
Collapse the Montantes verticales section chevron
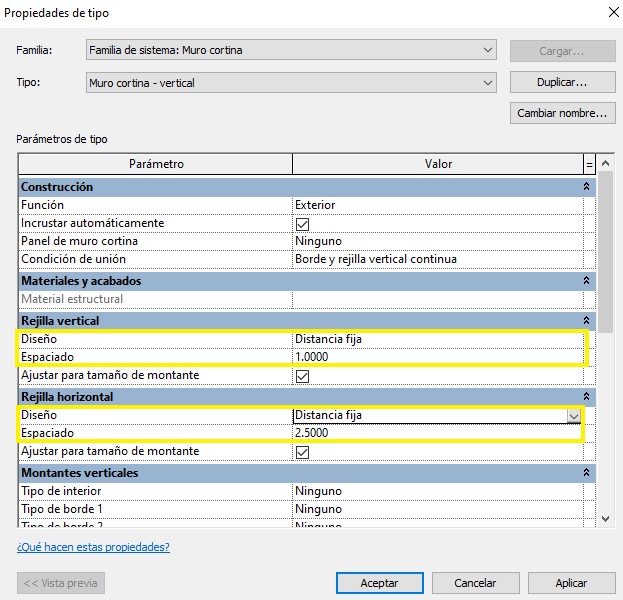click(x=586, y=472)
